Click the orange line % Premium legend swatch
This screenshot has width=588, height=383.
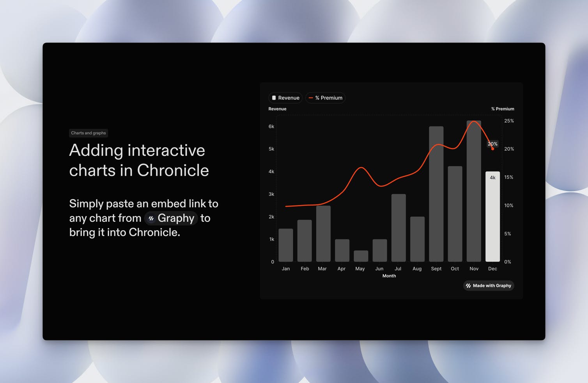pos(311,98)
